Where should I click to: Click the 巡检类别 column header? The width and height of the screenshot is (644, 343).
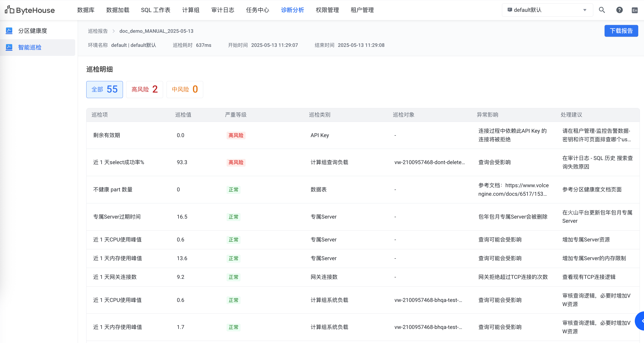coord(319,114)
